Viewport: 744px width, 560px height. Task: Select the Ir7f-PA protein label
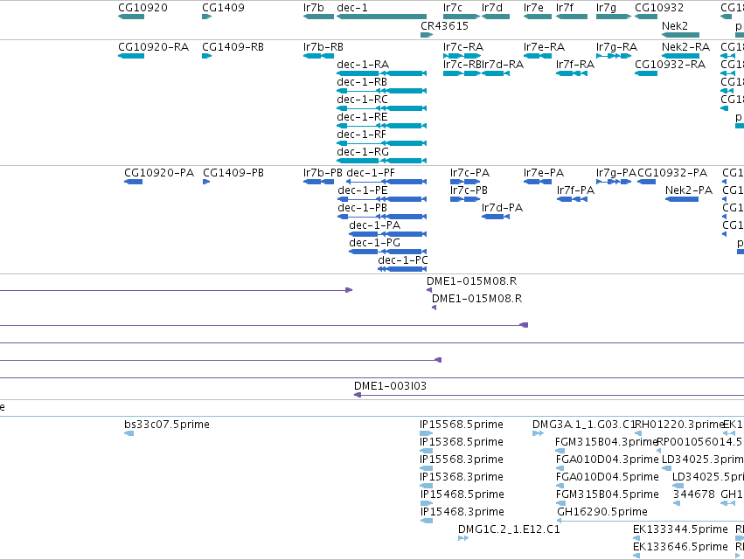tap(575, 190)
